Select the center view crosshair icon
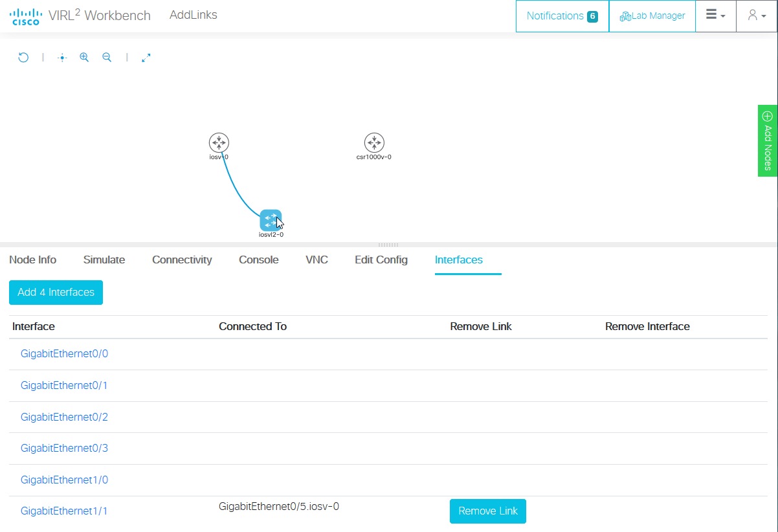The image size is (778, 532). [x=61, y=57]
